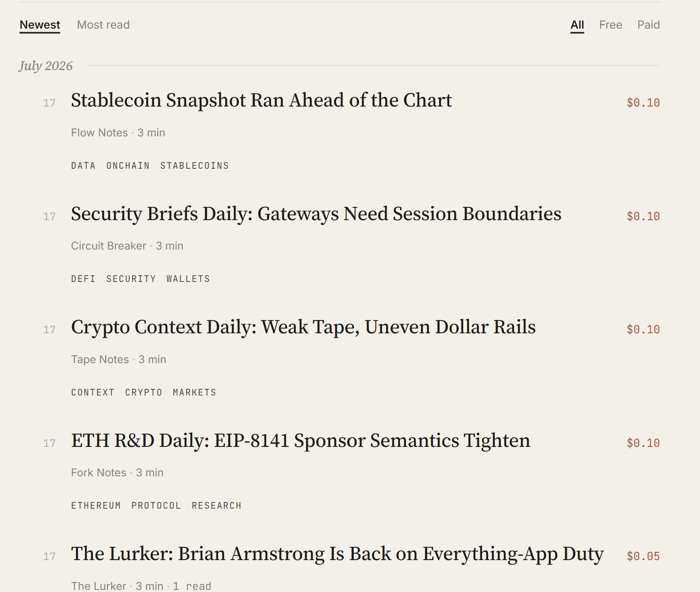Click 'Fork Notes · 3 min' byline
The height and width of the screenshot is (592, 700).
pyautogui.click(x=117, y=473)
